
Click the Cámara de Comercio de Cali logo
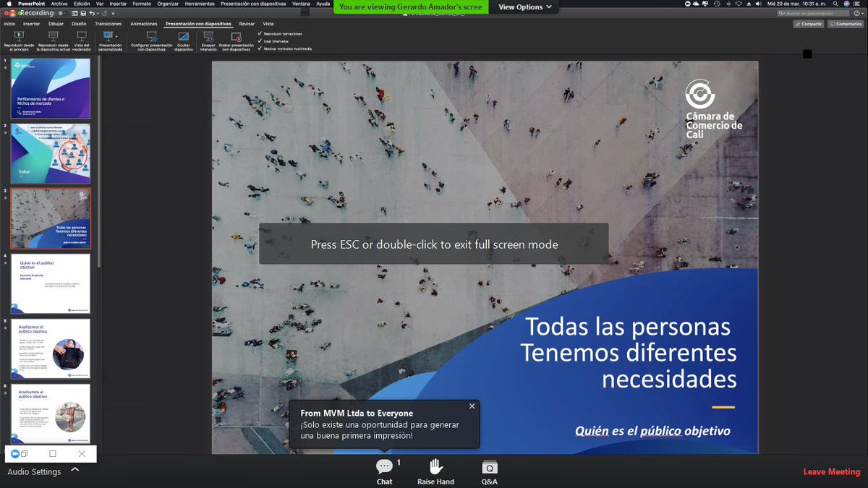pyautogui.click(x=713, y=108)
